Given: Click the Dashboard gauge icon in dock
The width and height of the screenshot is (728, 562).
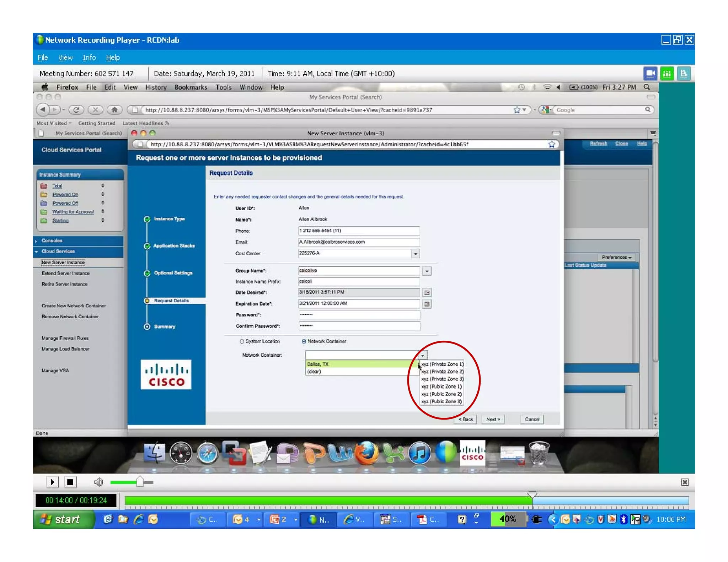Looking at the screenshot, I should 181,453.
